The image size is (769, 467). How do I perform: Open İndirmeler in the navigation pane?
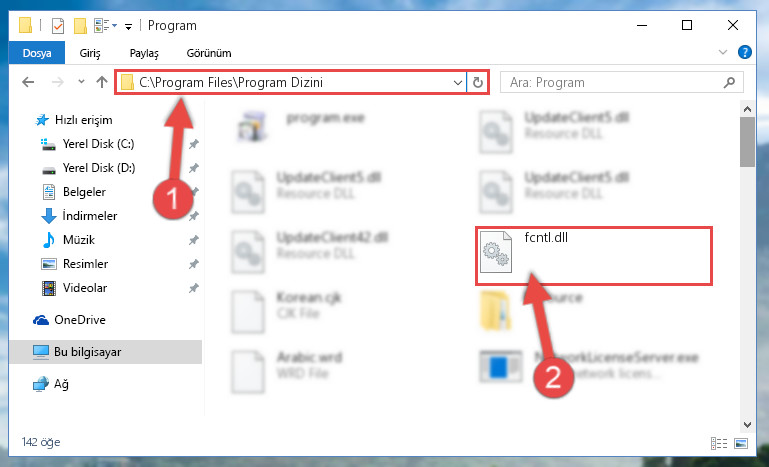[90, 216]
